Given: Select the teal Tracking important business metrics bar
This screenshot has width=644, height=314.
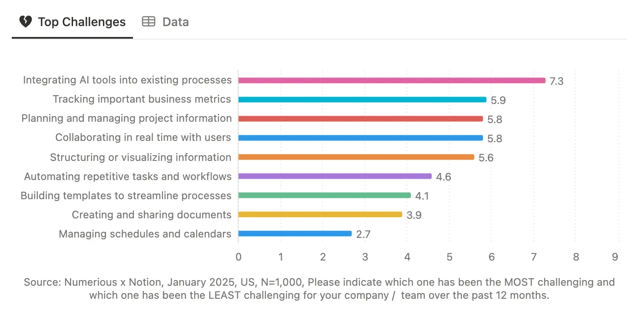Looking at the screenshot, I should (x=361, y=99).
